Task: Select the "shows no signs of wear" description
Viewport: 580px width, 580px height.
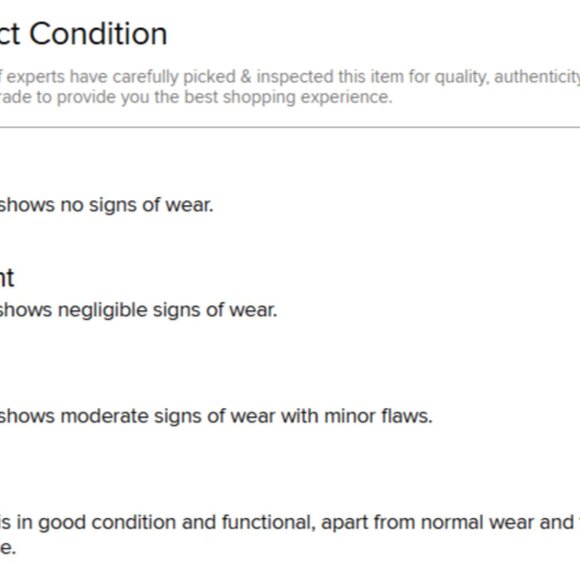Action: pos(107,205)
